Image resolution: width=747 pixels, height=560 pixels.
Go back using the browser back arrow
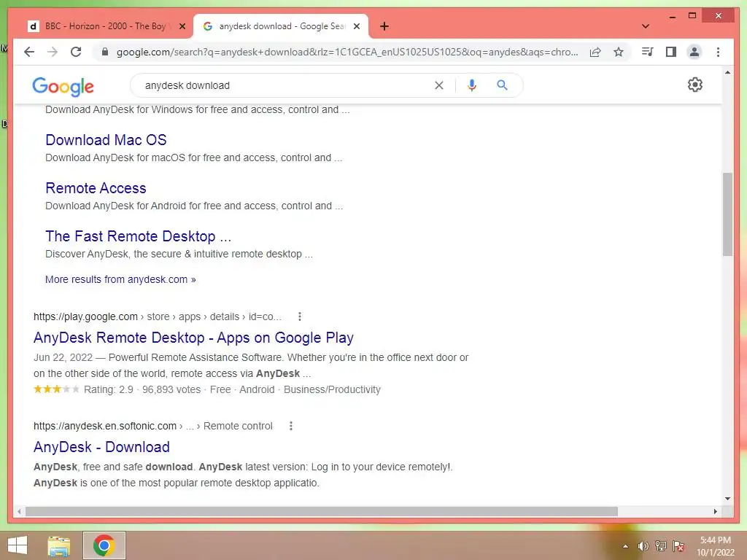[29, 52]
